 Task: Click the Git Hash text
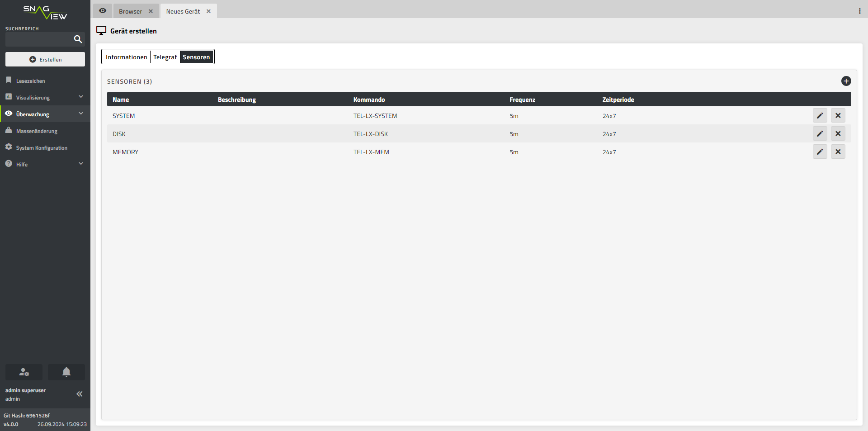coord(27,416)
